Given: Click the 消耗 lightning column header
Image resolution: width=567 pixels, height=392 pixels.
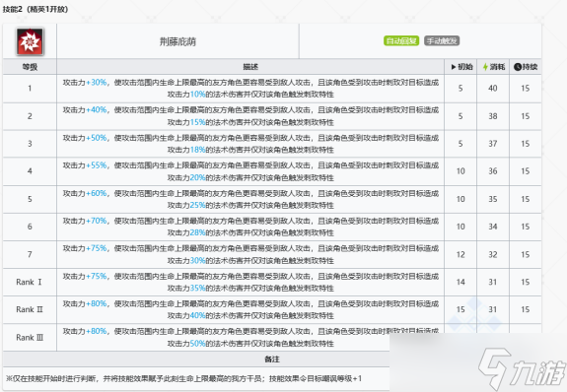Looking at the screenshot, I should pyautogui.click(x=494, y=67).
